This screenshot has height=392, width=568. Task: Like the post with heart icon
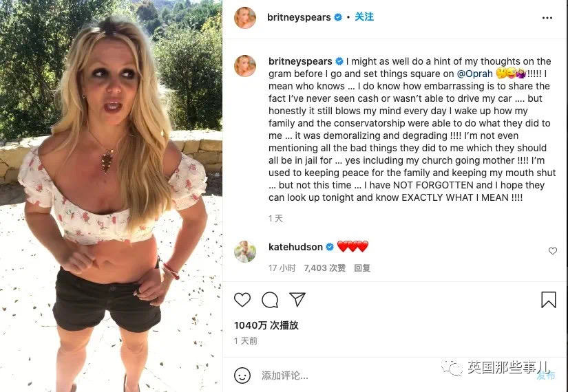tap(242, 300)
